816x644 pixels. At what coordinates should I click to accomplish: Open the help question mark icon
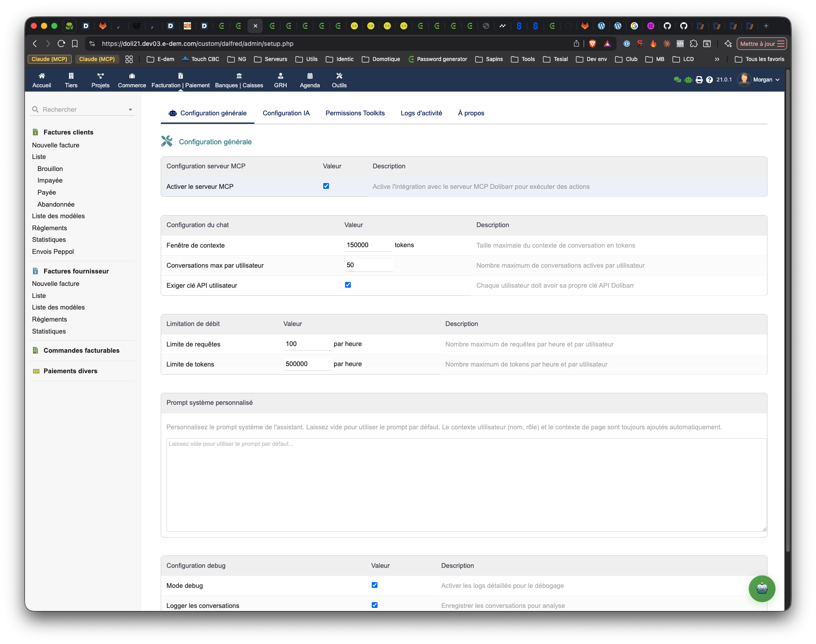710,80
